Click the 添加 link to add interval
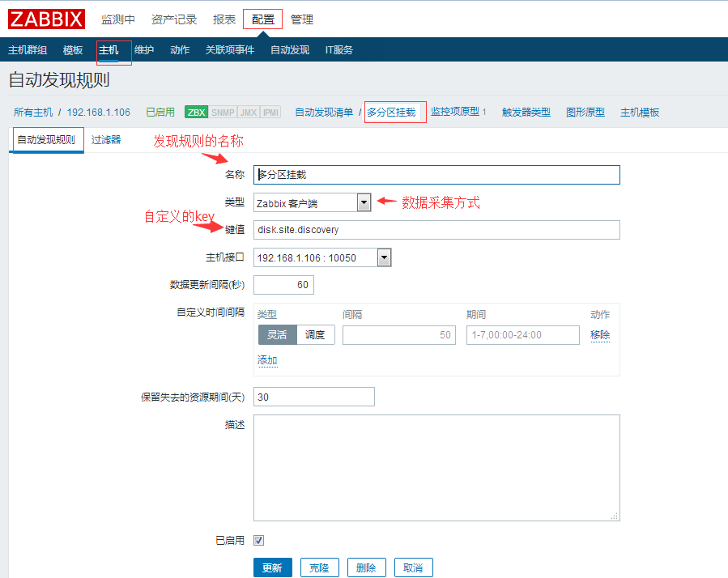This screenshot has width=728, height=578. tap(267, 360)
